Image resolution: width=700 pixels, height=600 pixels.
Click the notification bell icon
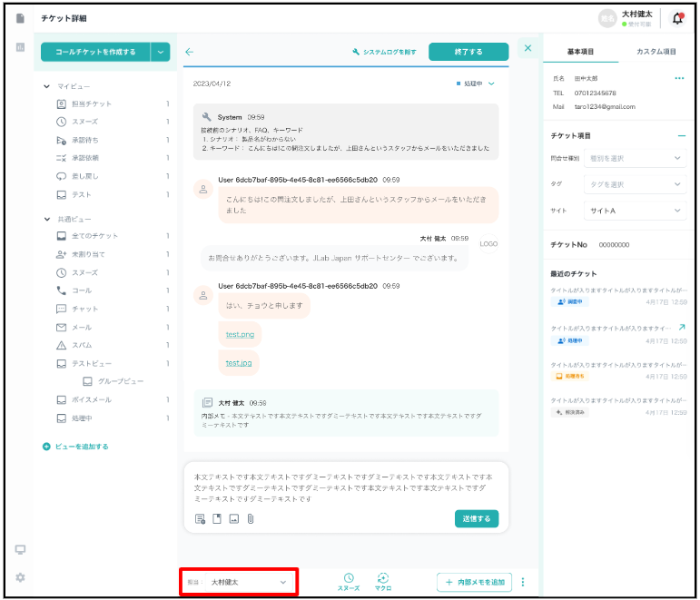coord(677,18)
